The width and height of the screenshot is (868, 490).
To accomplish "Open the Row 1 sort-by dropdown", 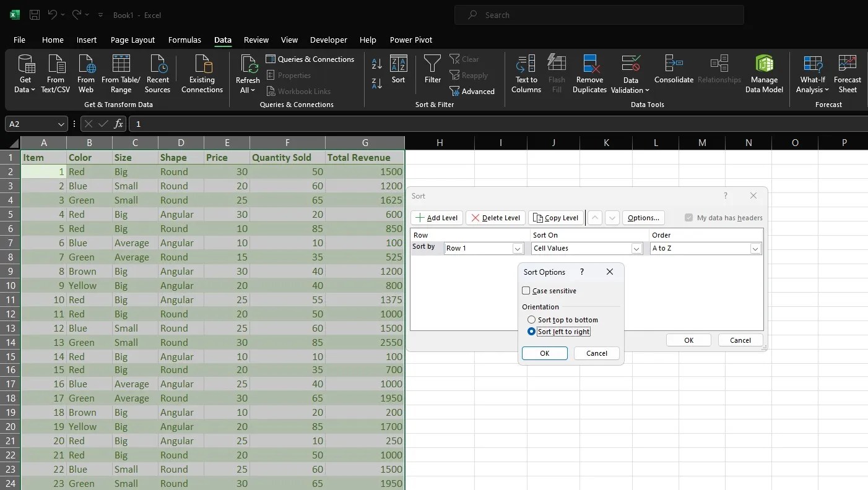I will pyautogui.click(x=518, y=248).
